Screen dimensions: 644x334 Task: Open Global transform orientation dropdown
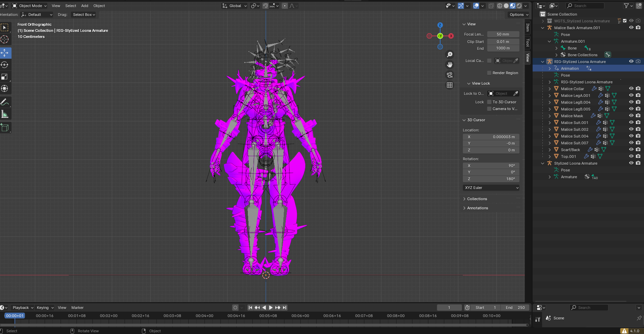[235, 6]
